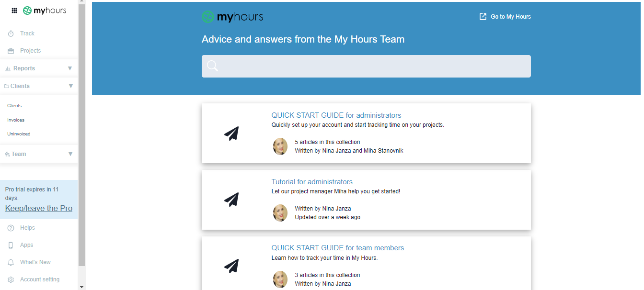Click the help search input field

366,66
